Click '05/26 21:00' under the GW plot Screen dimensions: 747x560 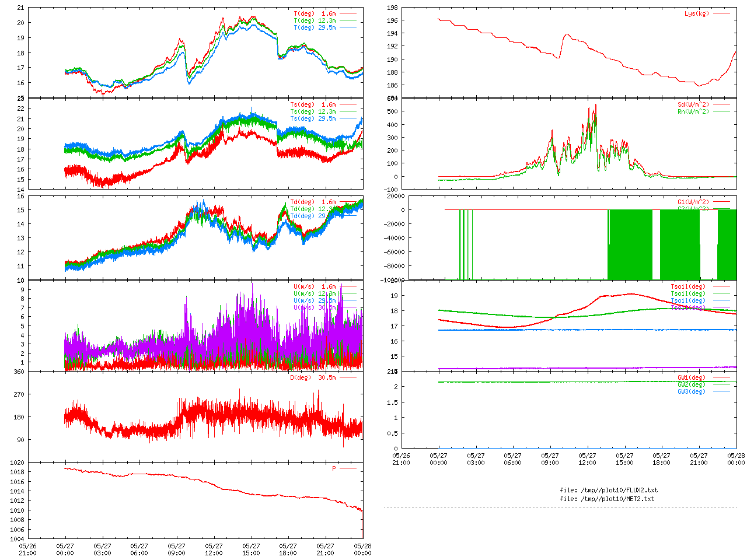401,459
